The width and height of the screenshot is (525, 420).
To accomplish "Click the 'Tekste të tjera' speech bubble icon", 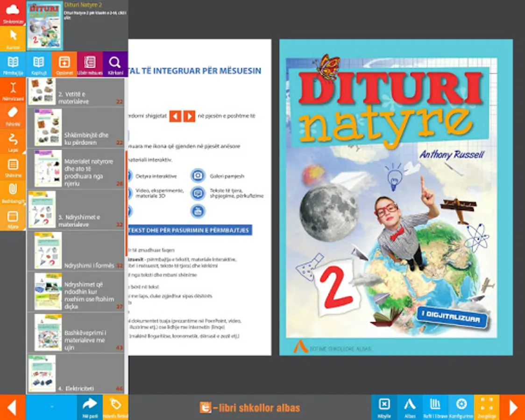I will pyautogui.click(x=198, y=193).
